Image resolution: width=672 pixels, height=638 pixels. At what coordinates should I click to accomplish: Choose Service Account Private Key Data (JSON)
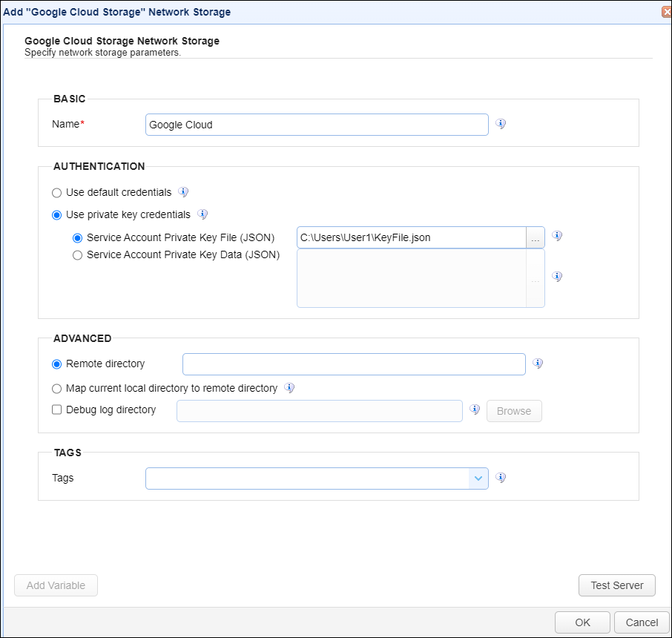point(77,255)
